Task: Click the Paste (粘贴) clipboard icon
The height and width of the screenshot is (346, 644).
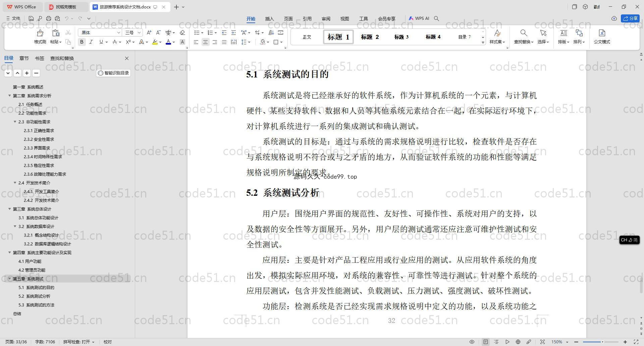Action: coord(56,33)
